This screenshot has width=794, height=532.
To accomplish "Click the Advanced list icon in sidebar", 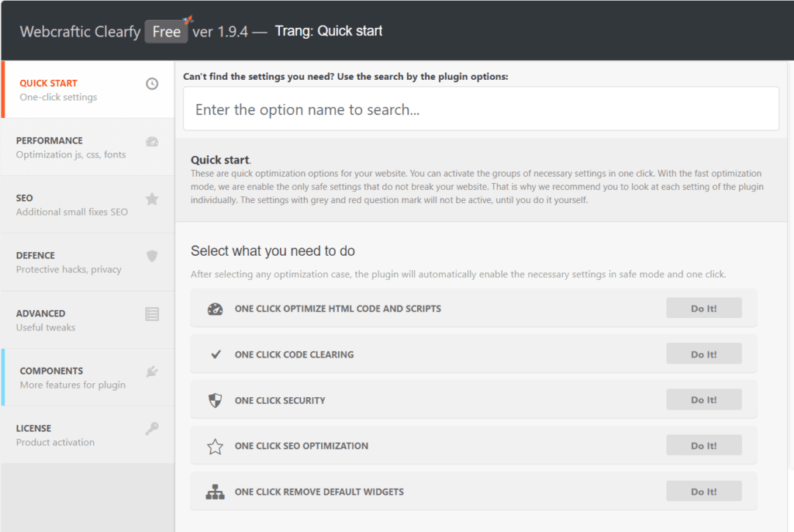I will tap(152, 314).
